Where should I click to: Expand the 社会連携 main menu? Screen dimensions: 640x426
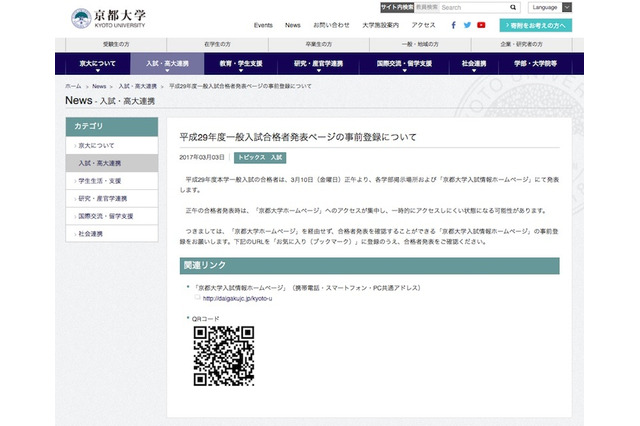click(x=474, y=64)
